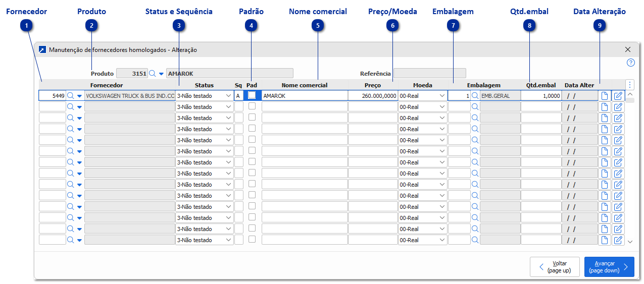Enable the Pad checkbox in third row

(x=252, y=118)
